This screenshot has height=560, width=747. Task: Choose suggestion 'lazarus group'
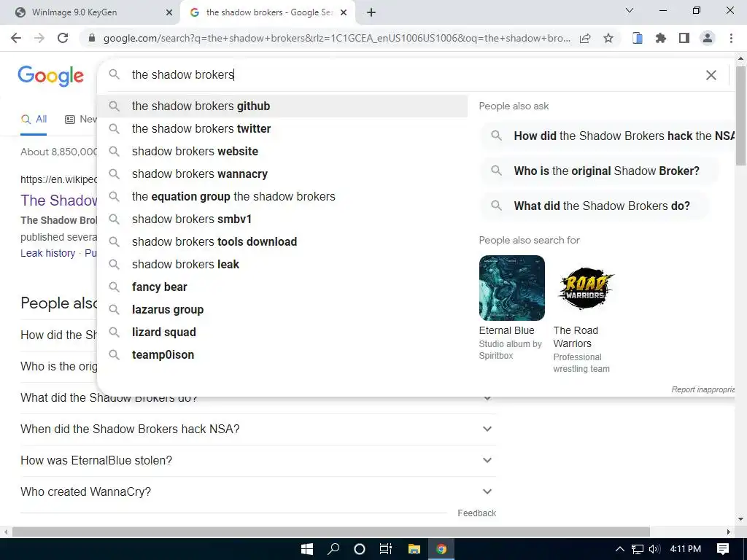(282, 309)
